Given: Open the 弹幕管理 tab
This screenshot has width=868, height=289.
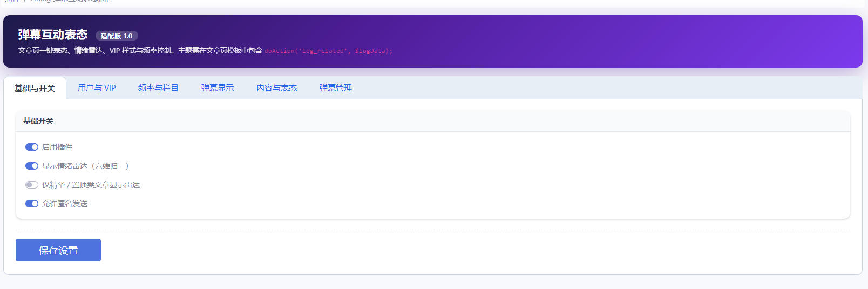Looking at the screenshot, I should [x=336, y=88].
